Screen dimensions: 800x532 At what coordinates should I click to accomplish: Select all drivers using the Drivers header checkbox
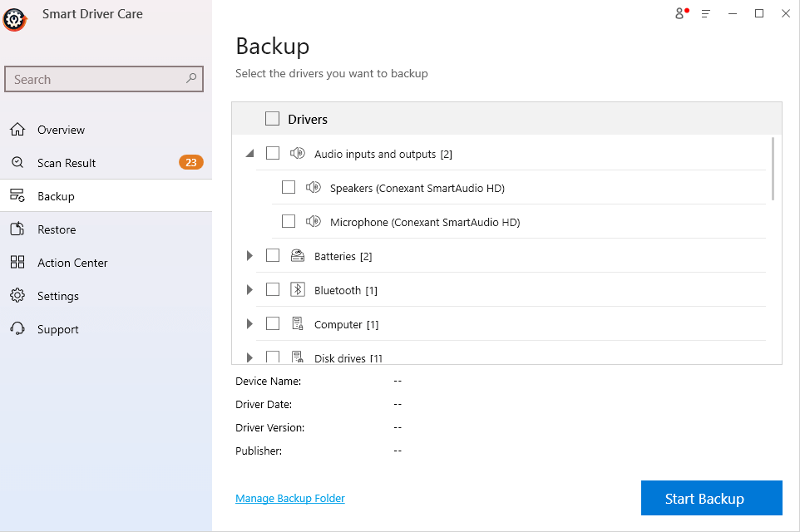click(x=272, y=118)
